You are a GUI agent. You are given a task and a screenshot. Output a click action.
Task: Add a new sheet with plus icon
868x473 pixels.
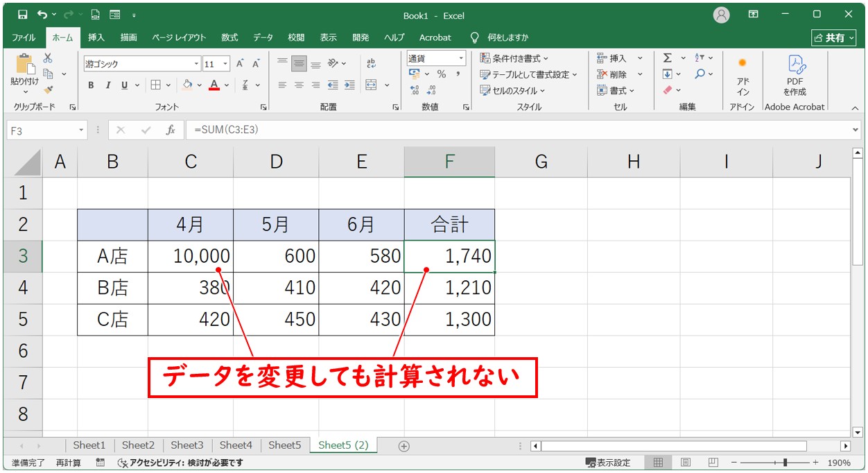point(404,446)
